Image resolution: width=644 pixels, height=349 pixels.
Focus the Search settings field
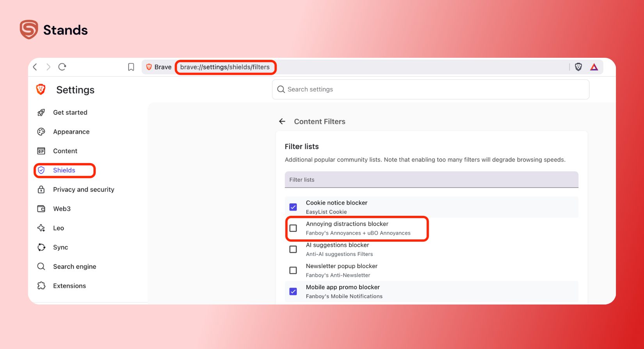[x=431, y=89]
